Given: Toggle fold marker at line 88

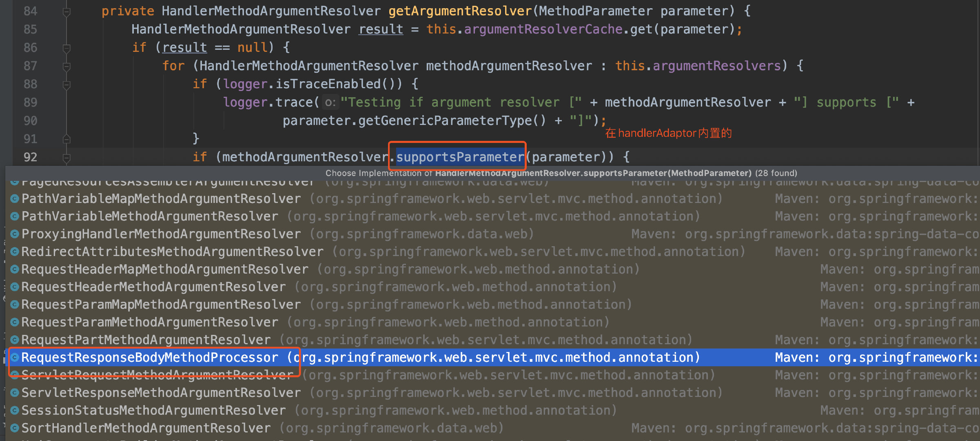Looking at the screenshot, I should [67, 85].
